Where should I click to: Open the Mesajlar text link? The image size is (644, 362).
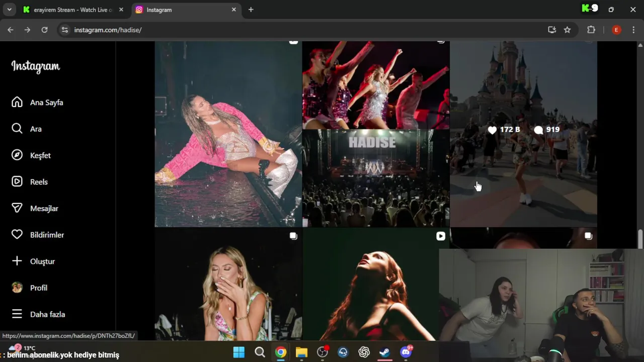click(x=44, y=208)
